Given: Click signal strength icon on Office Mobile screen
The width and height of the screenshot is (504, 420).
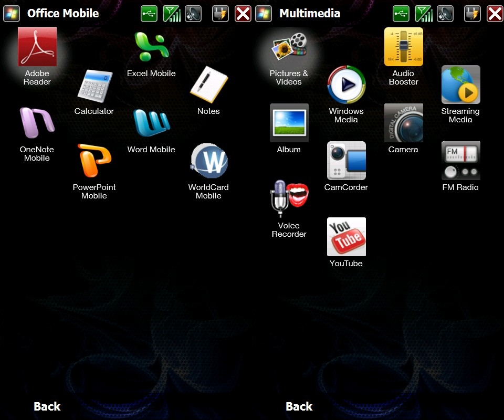Looking at the screenshot, I should click(x=172, y=14).
